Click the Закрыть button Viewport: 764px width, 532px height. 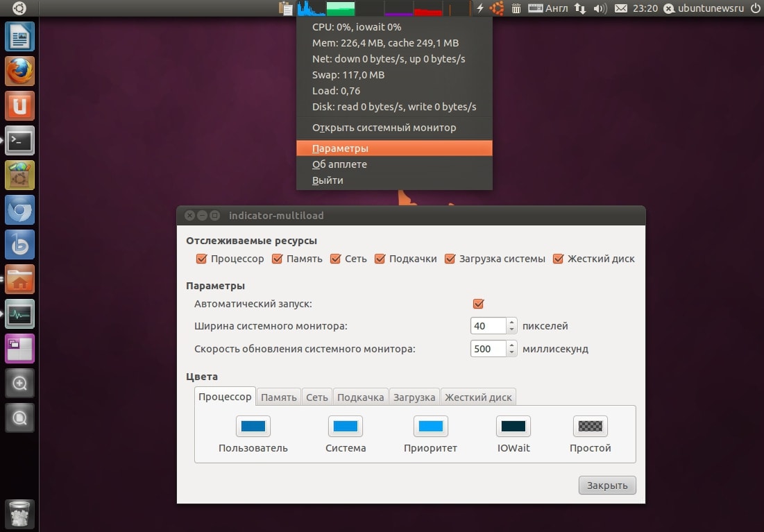607,486
